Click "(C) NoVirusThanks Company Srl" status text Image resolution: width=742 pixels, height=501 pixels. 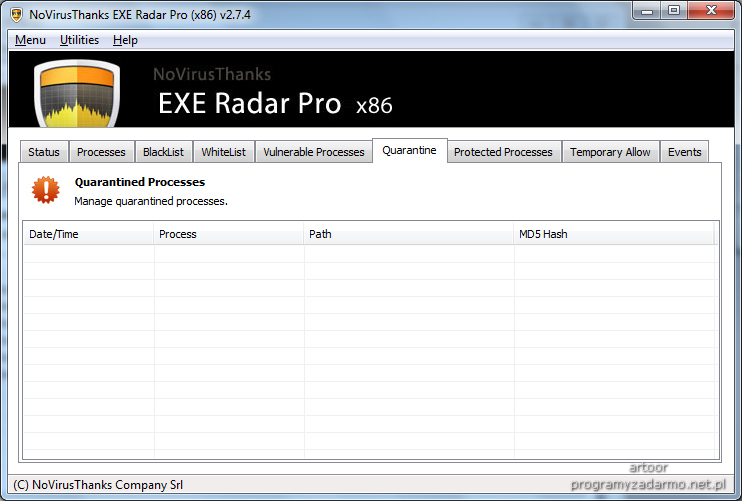tap(98, 484)
